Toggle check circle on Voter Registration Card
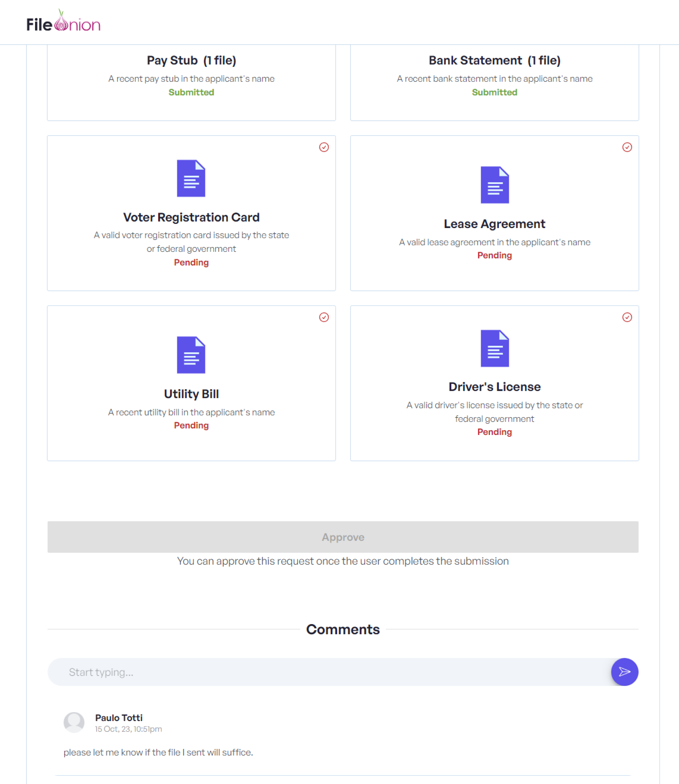The height and width of the screenshot is (784, 679). 324,147
